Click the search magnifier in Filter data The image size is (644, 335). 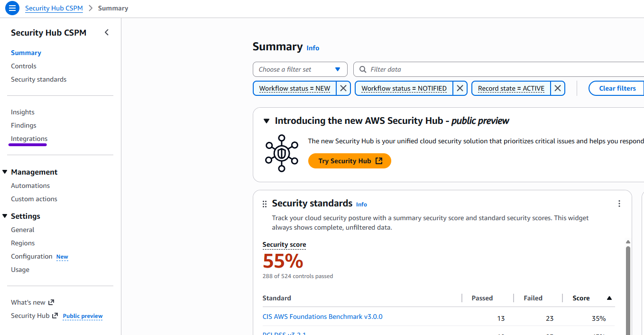(363, 69)
